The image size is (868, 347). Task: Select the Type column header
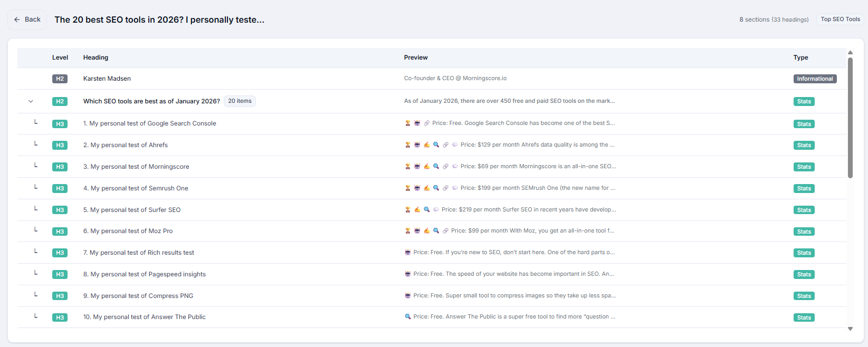[x=800, y=57]
